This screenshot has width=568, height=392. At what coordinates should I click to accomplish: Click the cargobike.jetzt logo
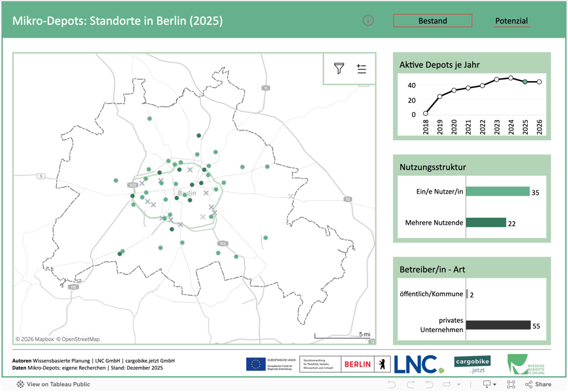pyautogui.click(x=472, y=365)
